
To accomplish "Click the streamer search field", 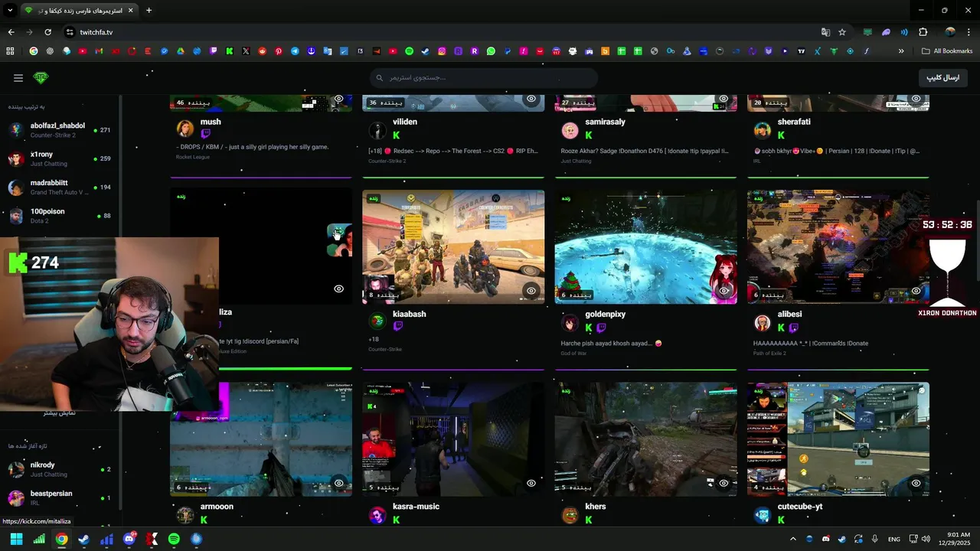I will pos(484,78).
